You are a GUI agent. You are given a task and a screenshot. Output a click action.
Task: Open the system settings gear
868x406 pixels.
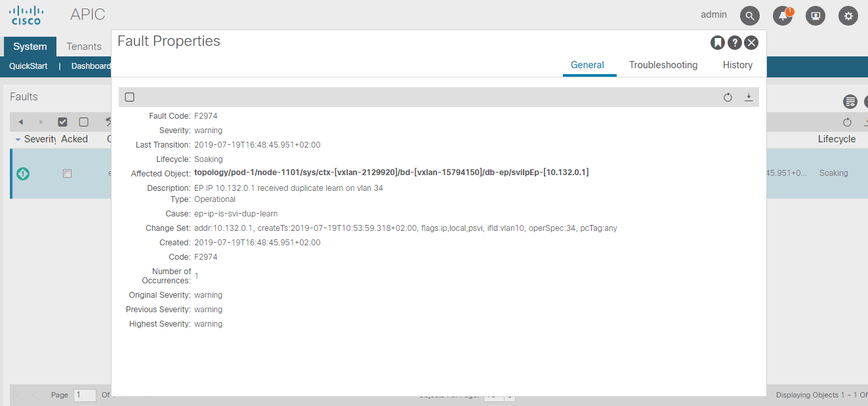[848, 15]
